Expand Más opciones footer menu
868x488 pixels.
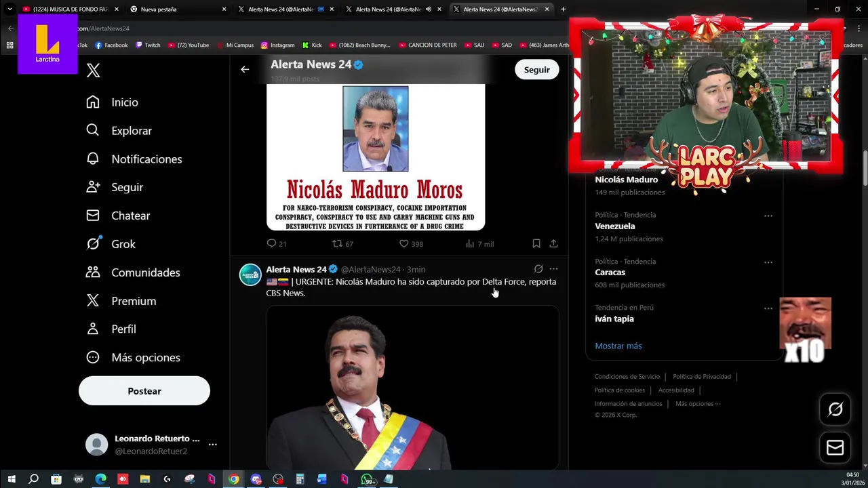pos(698,404)
